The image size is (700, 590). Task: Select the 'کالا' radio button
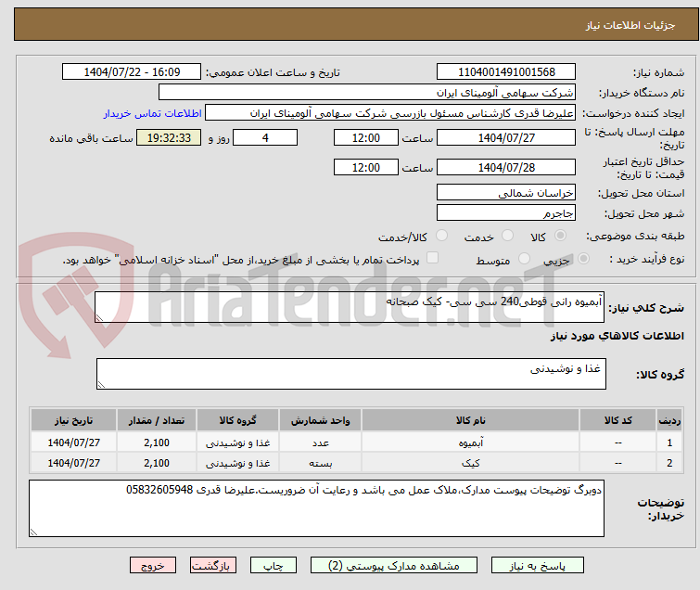click(560, 236)
